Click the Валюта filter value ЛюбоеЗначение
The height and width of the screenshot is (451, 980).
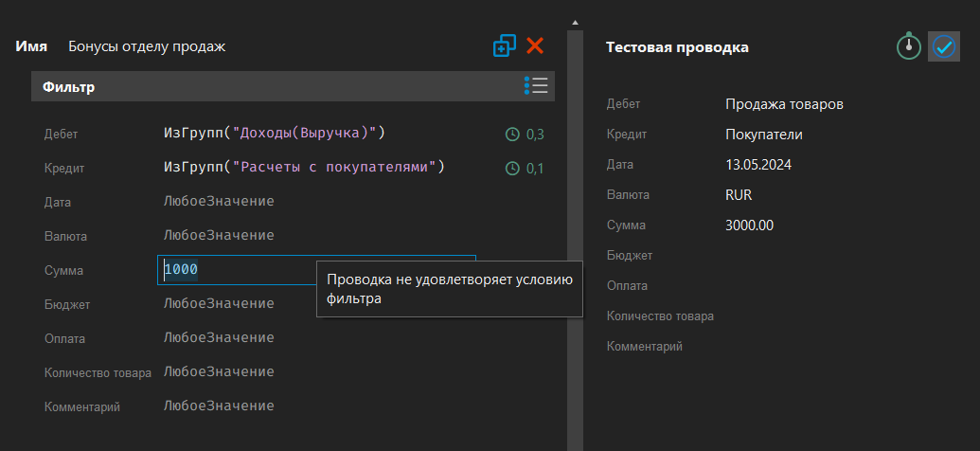tap(219, 235)
